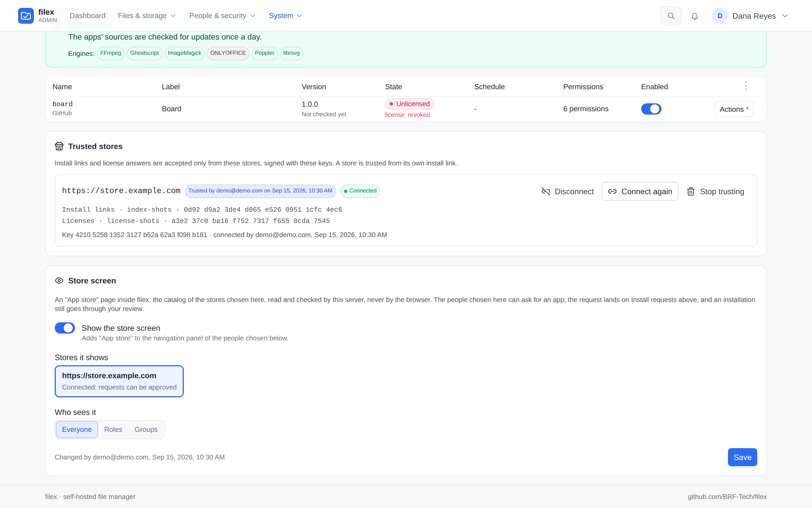Screen dimensions: 812x508
Task: Select Groups in Who sees it
Action: tap(146, 429)
